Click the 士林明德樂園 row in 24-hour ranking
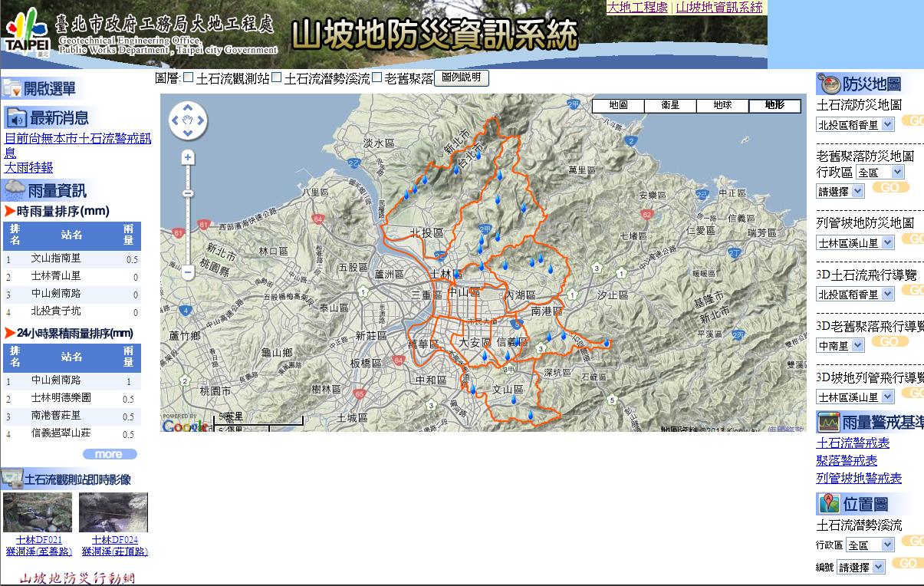This screenshot has height=586, width=924. (72, 398)
